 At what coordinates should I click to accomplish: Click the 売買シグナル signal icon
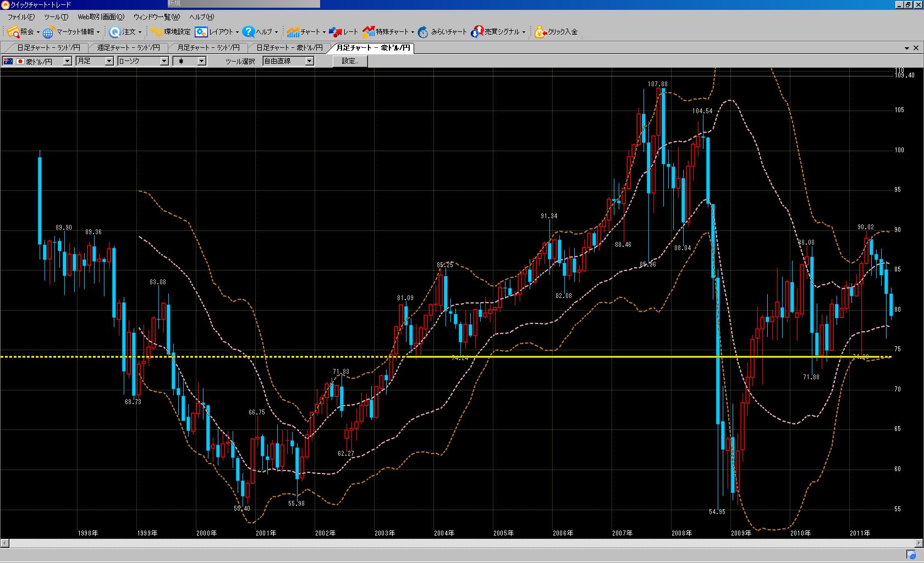click(x=477, y=32)
